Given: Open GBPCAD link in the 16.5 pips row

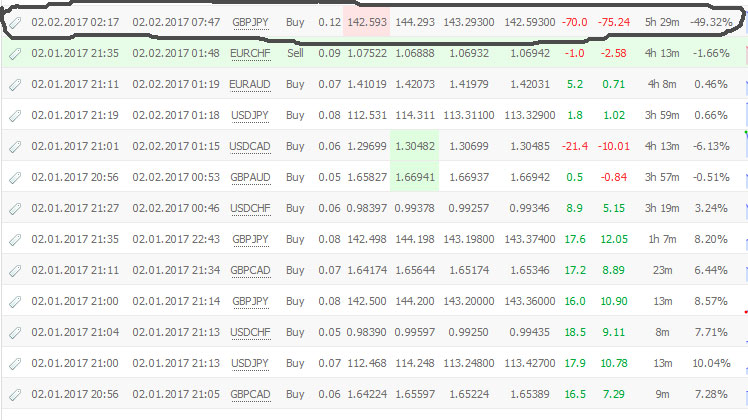Looking at the screenshot, I should point(250,395).
